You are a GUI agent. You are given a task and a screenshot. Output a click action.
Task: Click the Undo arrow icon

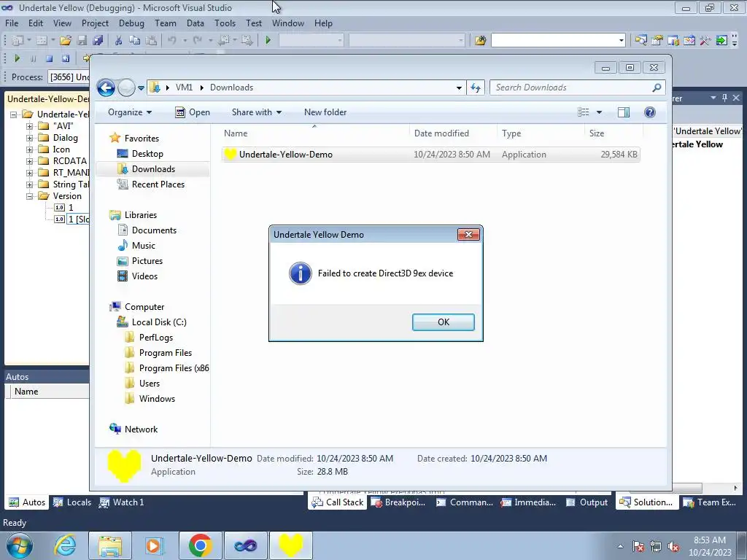[172, 41]
